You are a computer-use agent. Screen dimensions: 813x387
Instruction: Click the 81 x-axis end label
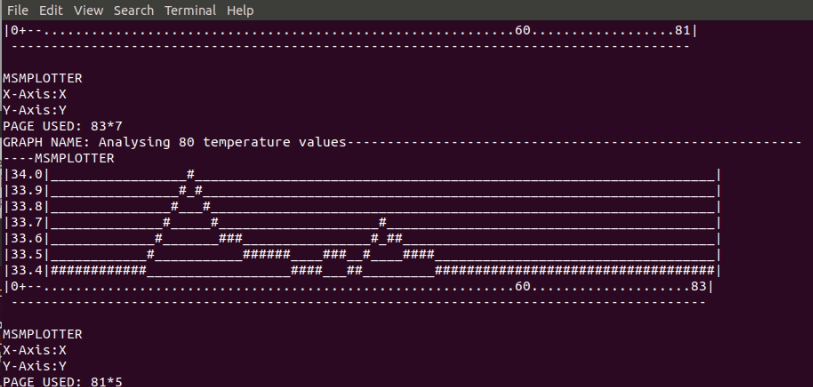[682, 31]
